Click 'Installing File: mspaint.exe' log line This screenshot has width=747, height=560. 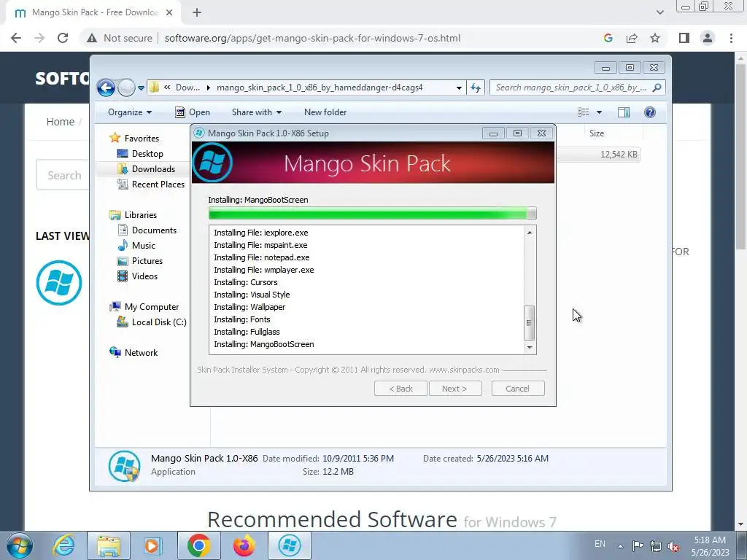click(x=260, y=245)
